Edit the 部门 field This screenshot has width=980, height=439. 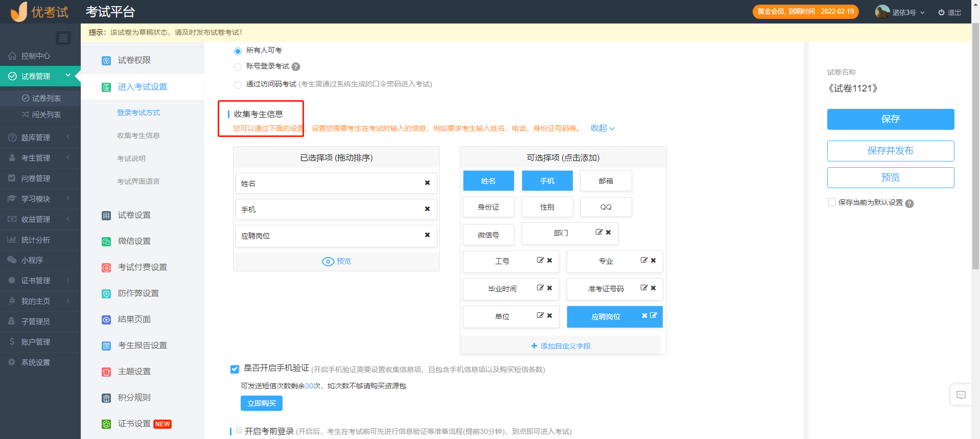(599, 232)
